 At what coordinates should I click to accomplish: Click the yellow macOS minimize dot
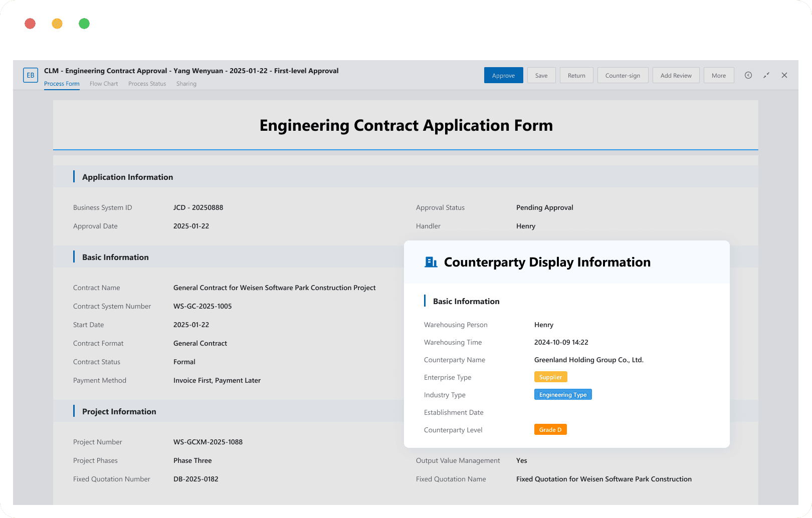pyautogui.click(x=57, y=24)
